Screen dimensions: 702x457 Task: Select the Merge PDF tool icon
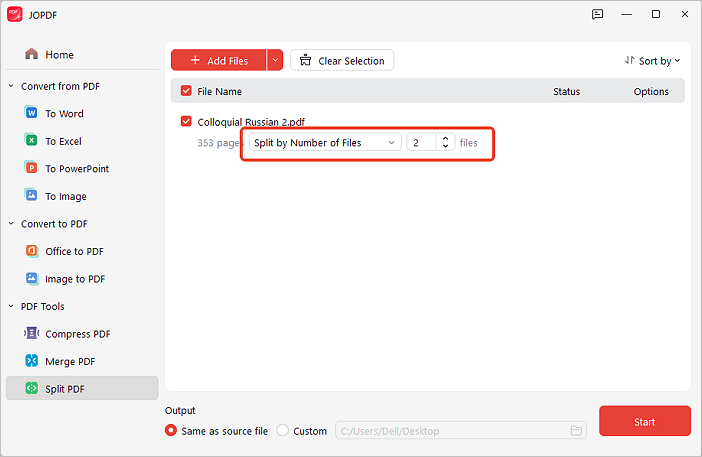(32, 361)
